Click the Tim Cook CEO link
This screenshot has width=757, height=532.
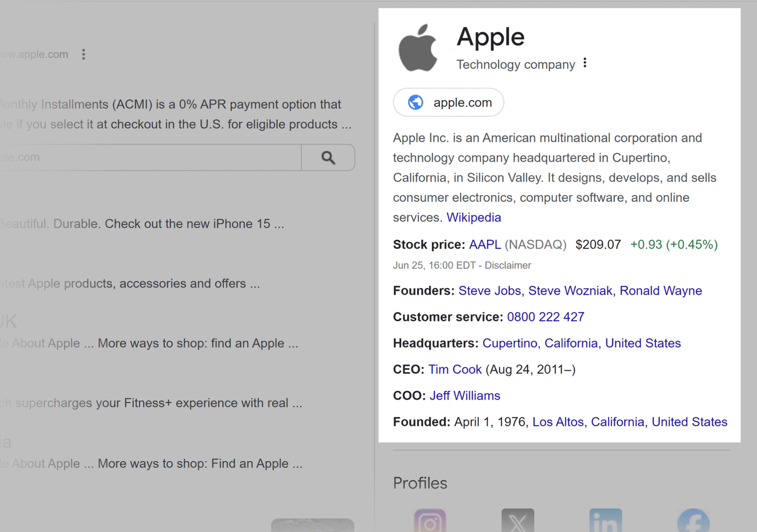click(455, 369)
